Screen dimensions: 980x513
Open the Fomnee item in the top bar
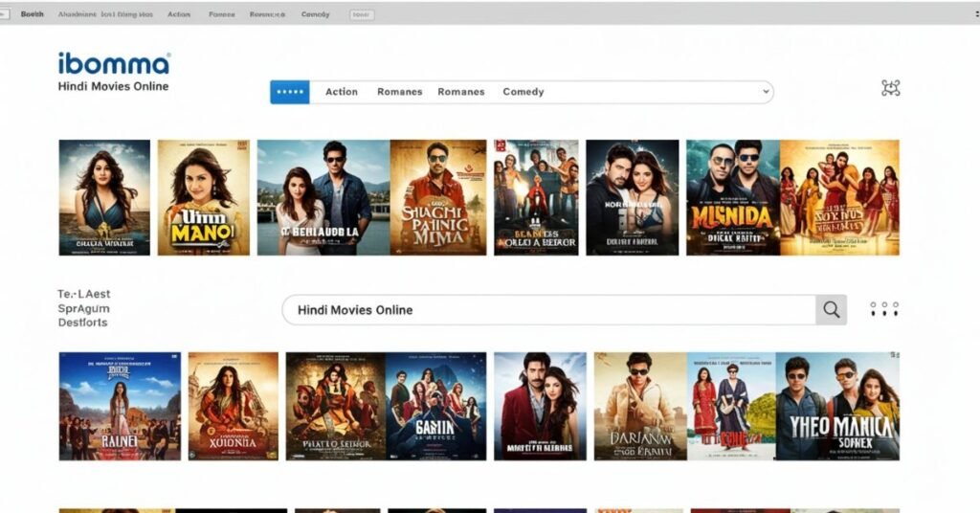[222, 13]
